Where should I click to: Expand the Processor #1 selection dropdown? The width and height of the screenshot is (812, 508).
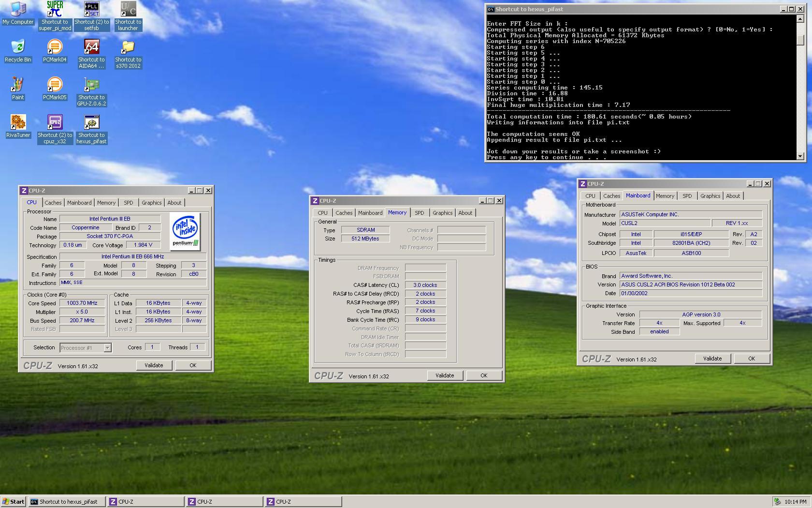(x=107, y=348)
